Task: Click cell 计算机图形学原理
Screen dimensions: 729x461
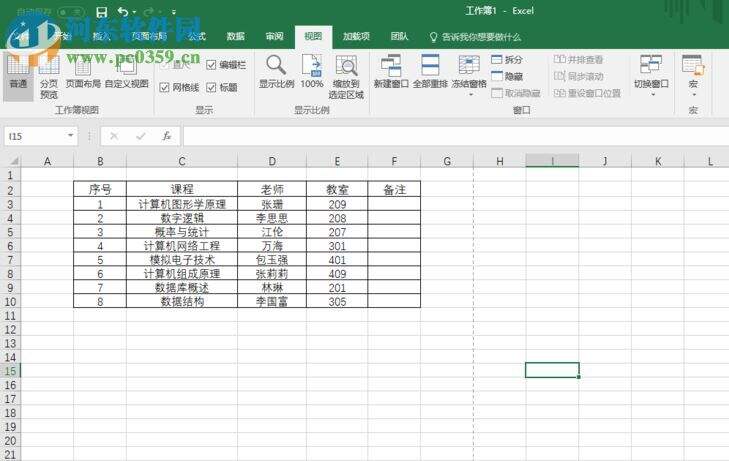Action: pyautogui.click(x=182, y=204)
